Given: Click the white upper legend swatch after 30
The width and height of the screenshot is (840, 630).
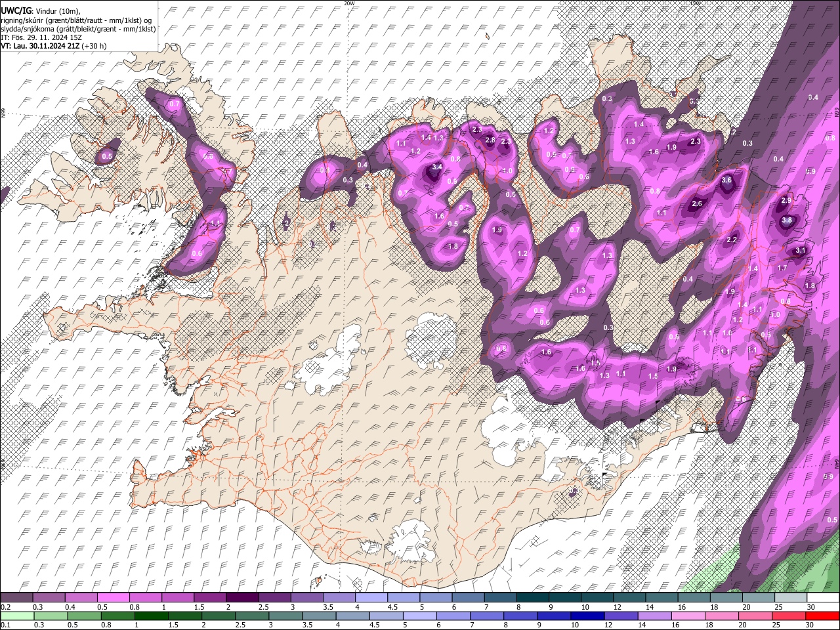Looking at the screenshot, I should (823, 598).
